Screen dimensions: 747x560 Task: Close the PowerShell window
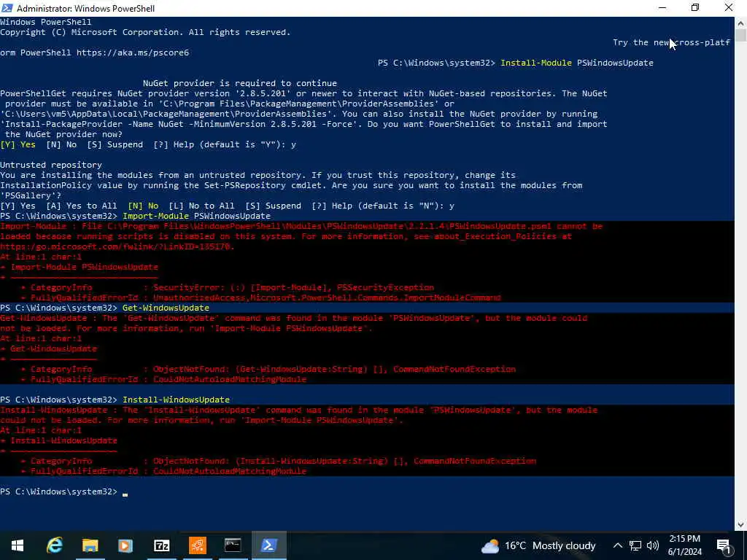click(729, 8)
